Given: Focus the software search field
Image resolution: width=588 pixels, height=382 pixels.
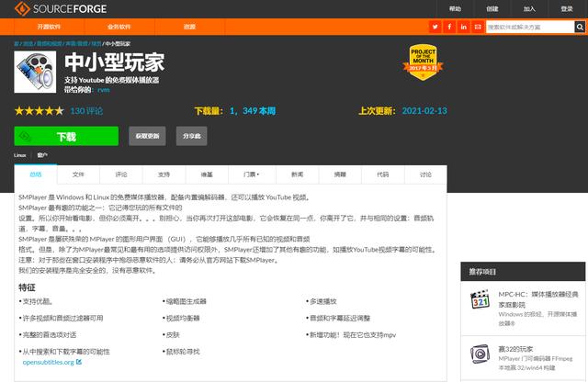Looking at the screenshot, I should coord(530,27).
